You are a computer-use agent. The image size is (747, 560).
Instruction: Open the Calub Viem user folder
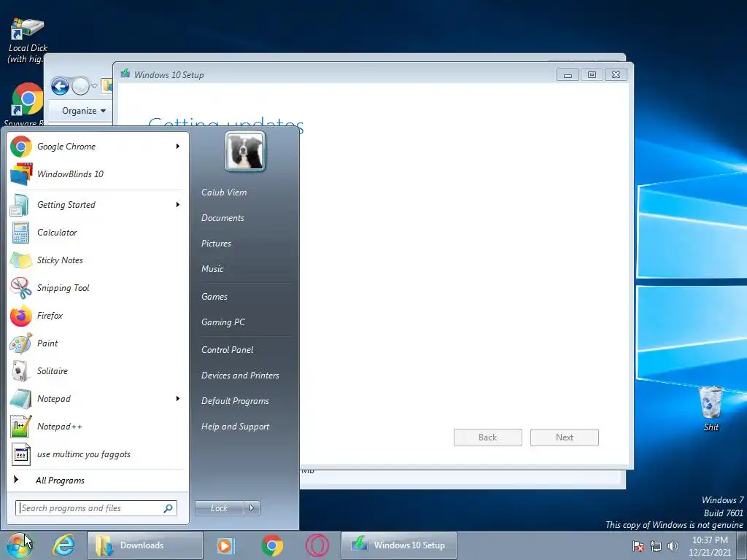[x=224, y=192]
